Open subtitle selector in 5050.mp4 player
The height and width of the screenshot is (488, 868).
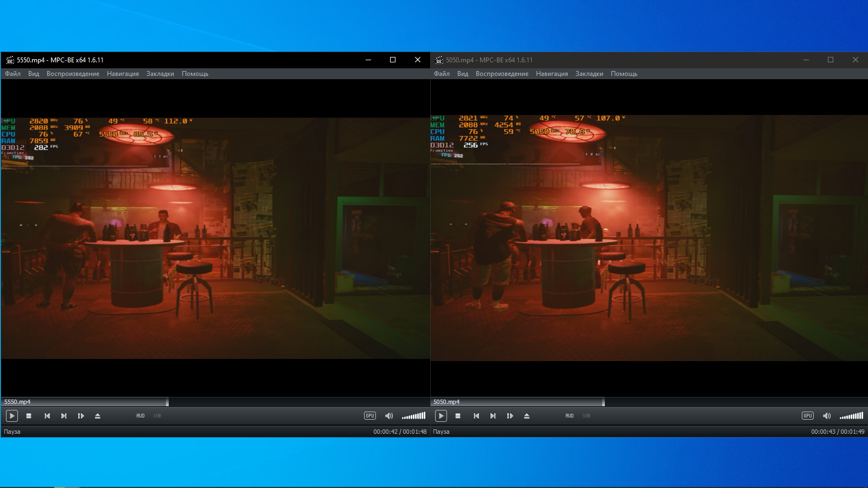586,416
